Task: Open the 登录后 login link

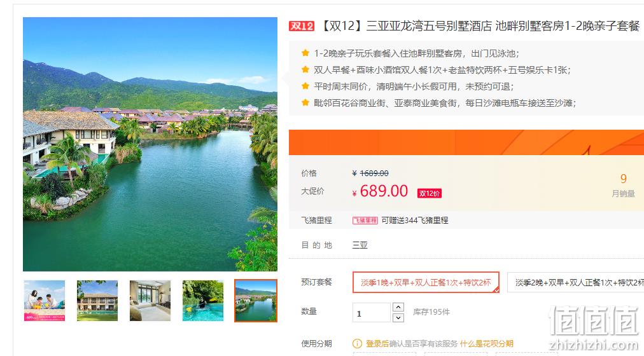Action: (x=377, y=344)
